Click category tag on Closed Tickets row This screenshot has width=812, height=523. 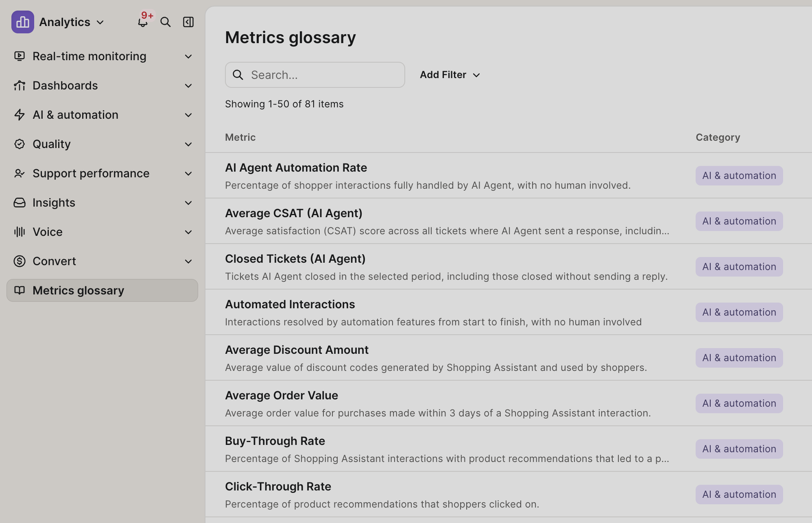tap(739, 267)
